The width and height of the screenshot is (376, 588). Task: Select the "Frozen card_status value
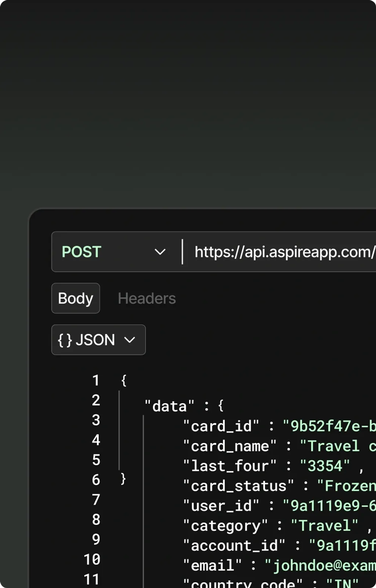pyautogui.click(x=346, y=486)
